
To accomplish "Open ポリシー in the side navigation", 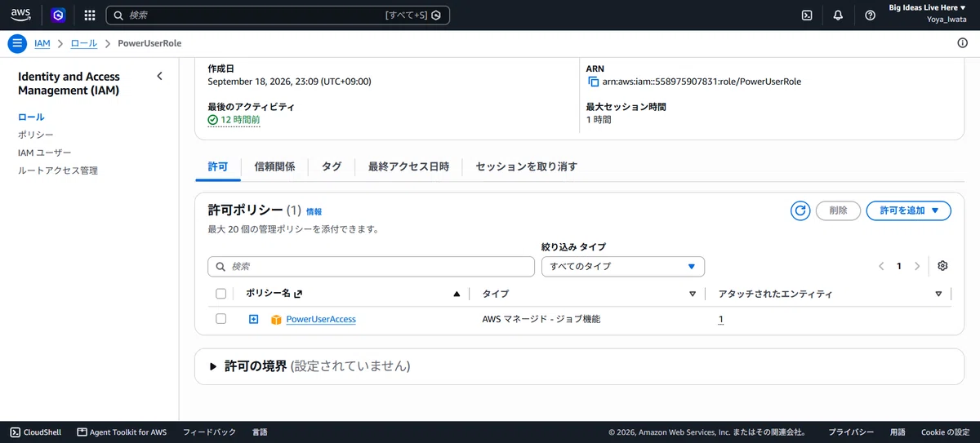I will 36,135.
